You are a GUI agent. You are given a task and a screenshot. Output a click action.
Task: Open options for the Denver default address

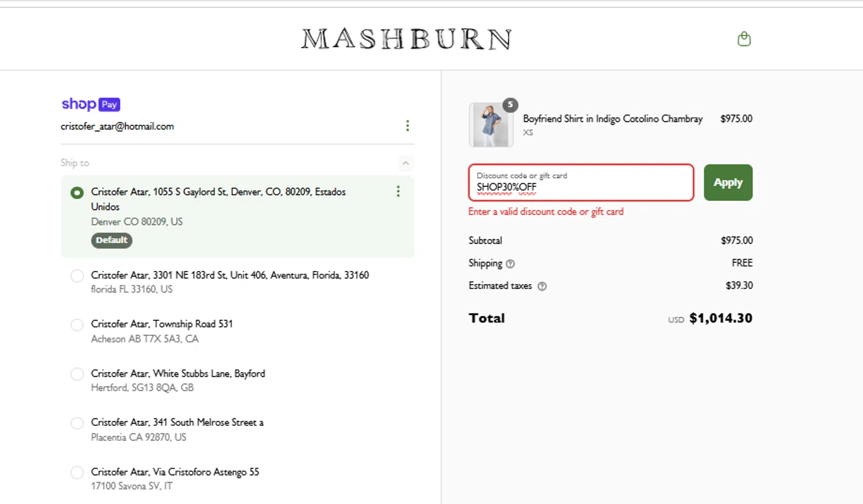click(398, 192)
